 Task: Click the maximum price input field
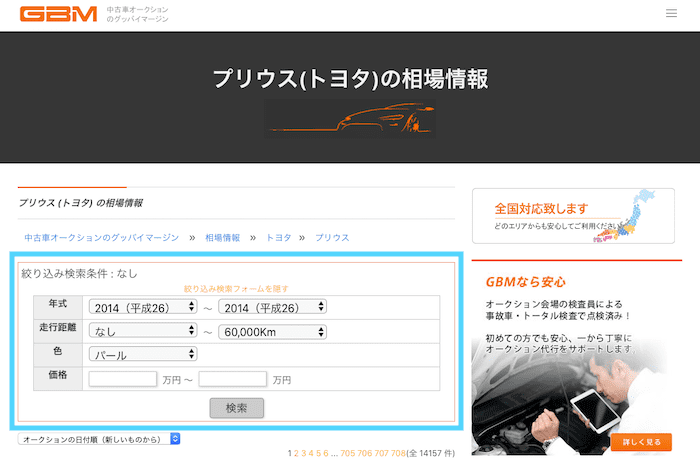click(233, 379)
